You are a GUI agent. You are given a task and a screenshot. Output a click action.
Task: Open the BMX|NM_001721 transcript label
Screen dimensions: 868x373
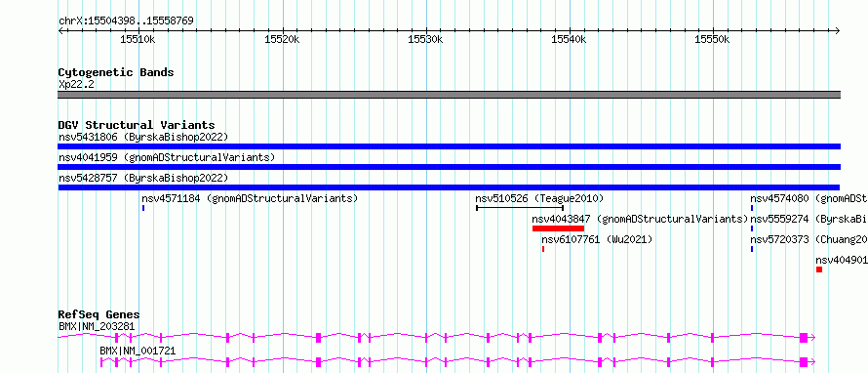138,351
